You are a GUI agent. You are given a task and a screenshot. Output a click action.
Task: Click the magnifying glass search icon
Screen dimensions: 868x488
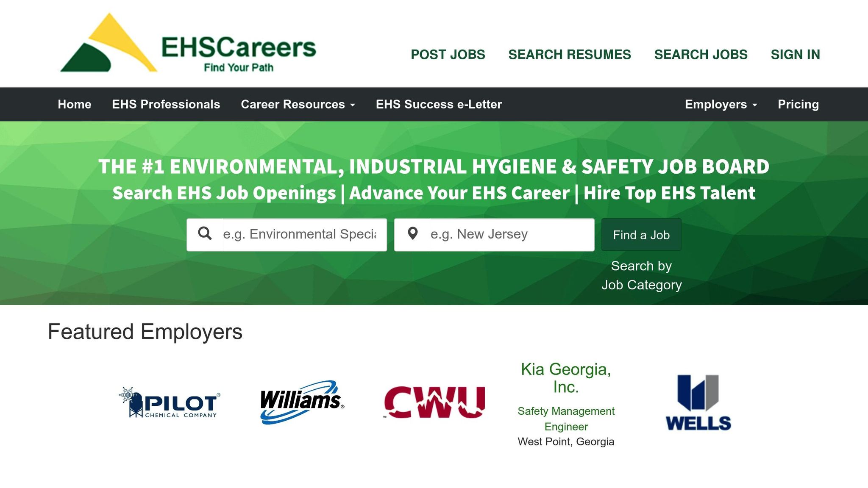(x=205, y=234)
